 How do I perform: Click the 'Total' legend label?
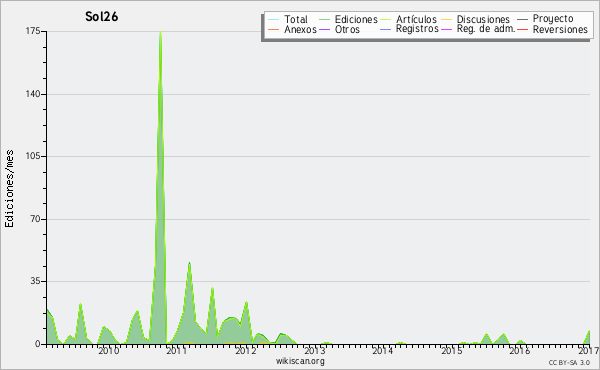pos(296,19)
